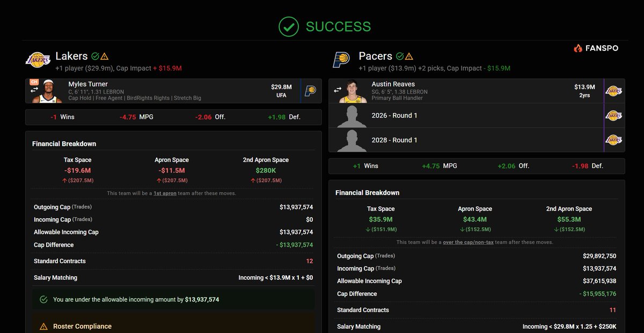Click the FANSPO flame logo
Viewport: 644px width, 333px height.
click(x=578, y=48)
